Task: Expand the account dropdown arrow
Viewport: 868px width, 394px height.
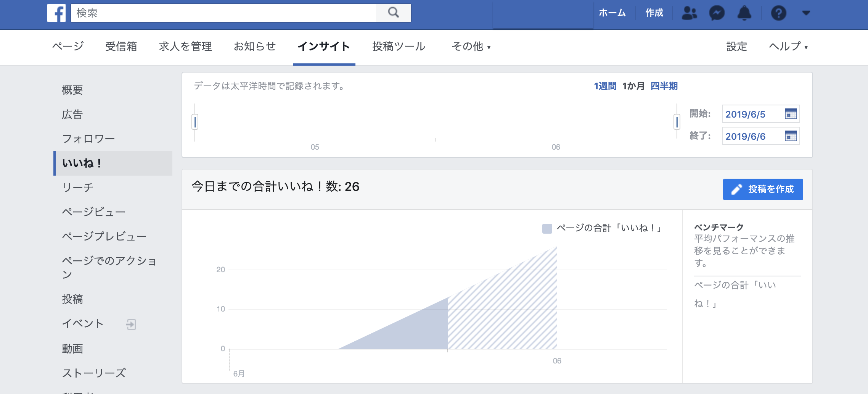Action: tap(806, 13)
